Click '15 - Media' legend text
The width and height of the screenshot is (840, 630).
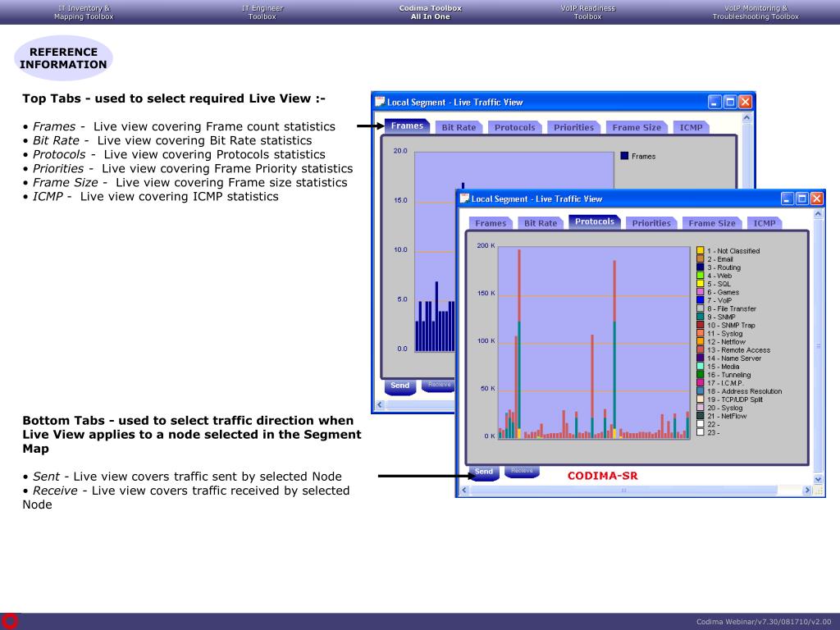point(724,367)
